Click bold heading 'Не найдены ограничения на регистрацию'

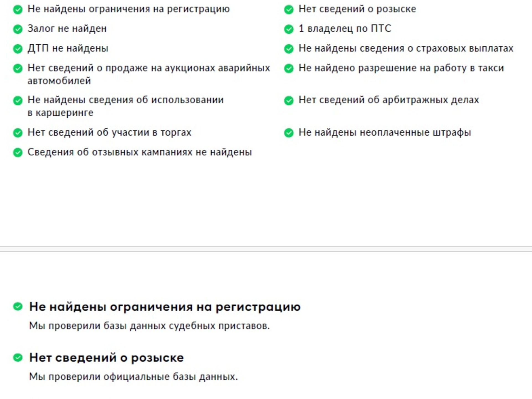click(165, 307)
